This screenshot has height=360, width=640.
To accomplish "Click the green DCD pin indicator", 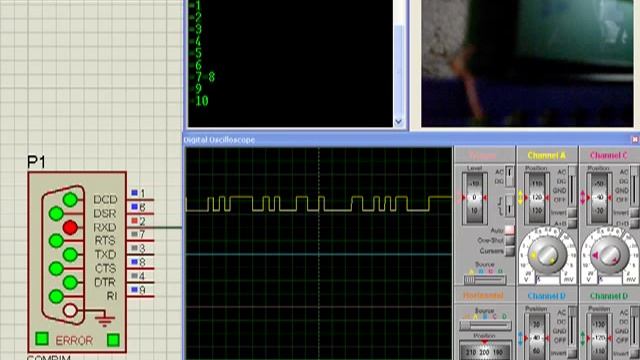I will coord(70,200).
